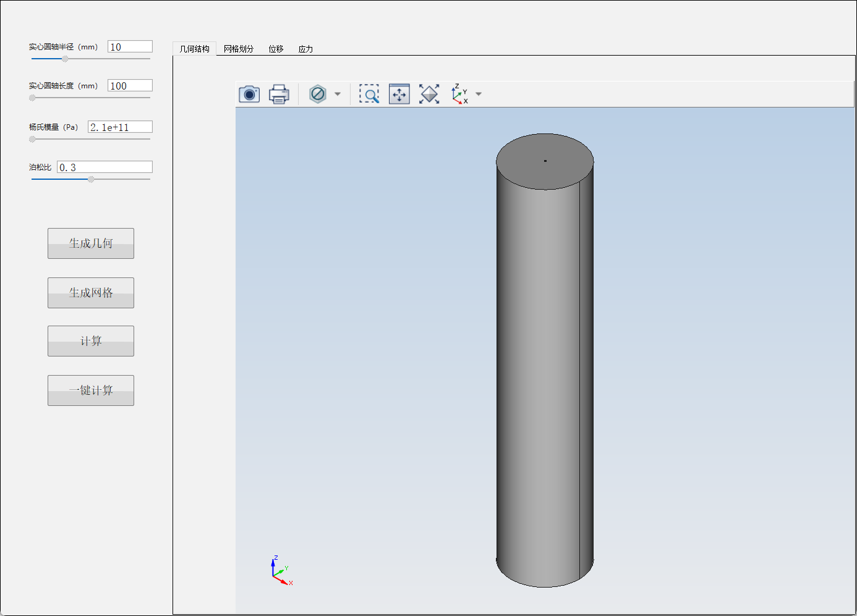Expand view orientation dropdown arrow
857x616 pixels.
point(479,95)
